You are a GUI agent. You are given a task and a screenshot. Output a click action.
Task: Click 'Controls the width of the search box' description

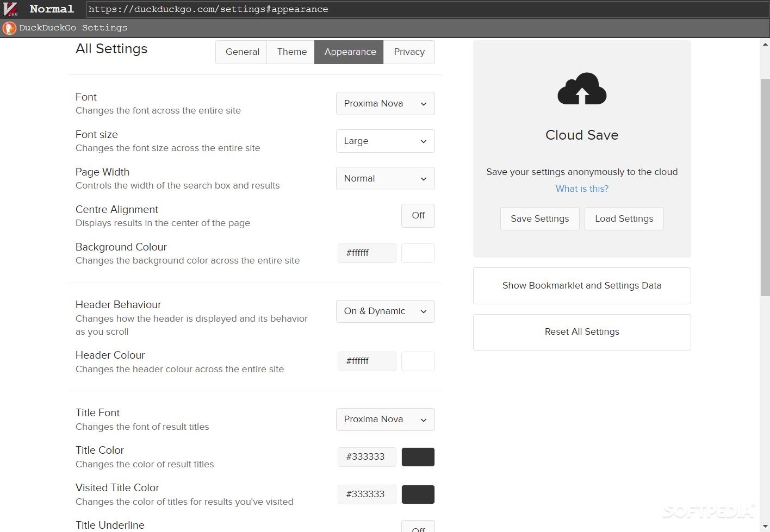[x=178, y=186]
